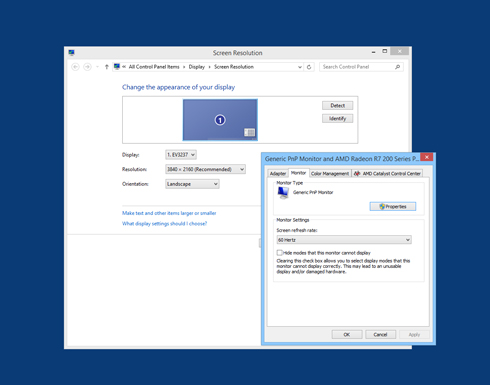Click the 'Change the appearance of your display' heading
The height and width of the screenshot is (385, 490).
point(178,87)
